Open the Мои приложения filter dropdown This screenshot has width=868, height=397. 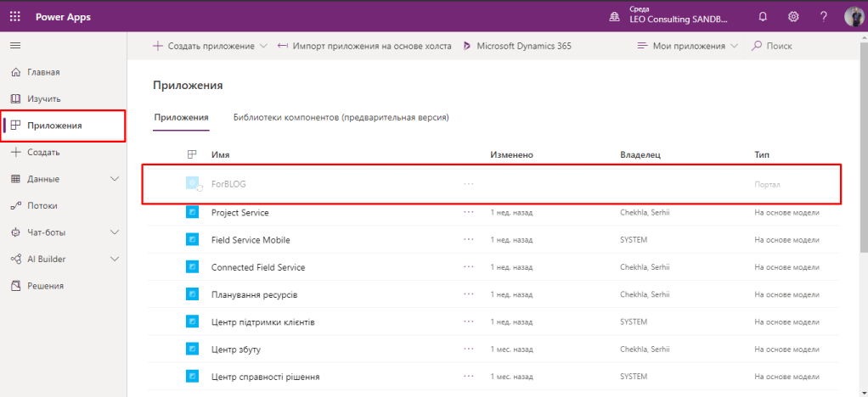[x=688, y=46]
